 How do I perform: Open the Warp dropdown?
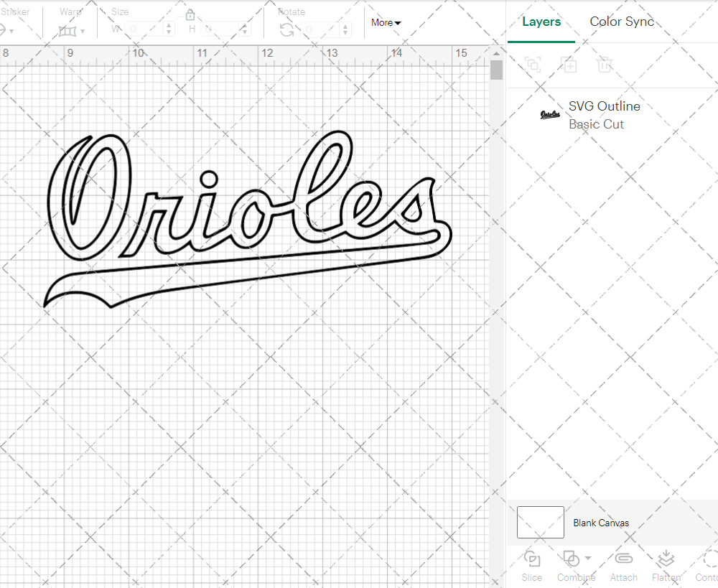click(72, 31)
